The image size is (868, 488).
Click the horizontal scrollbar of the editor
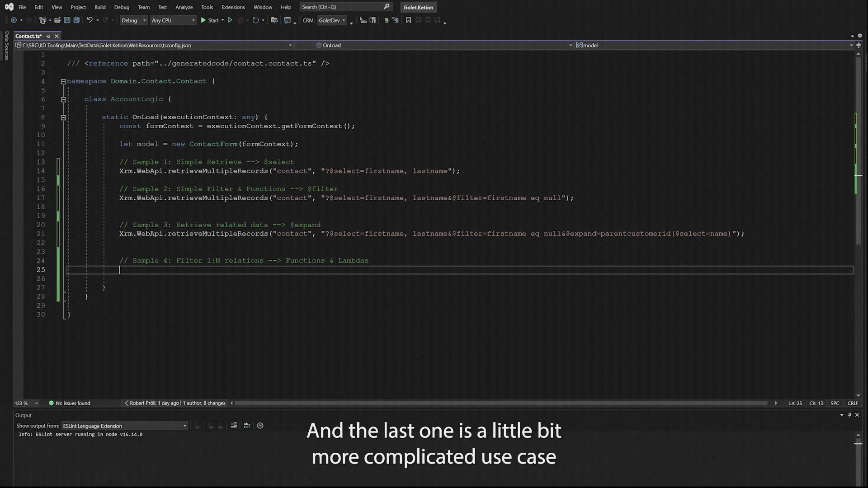(x=501, y=403)
